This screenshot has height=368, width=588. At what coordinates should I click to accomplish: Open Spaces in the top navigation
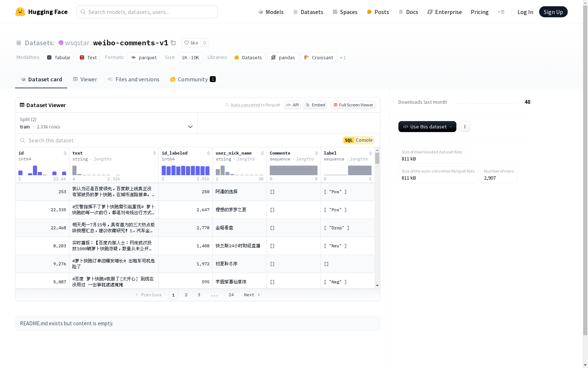(x=345, y=12)
